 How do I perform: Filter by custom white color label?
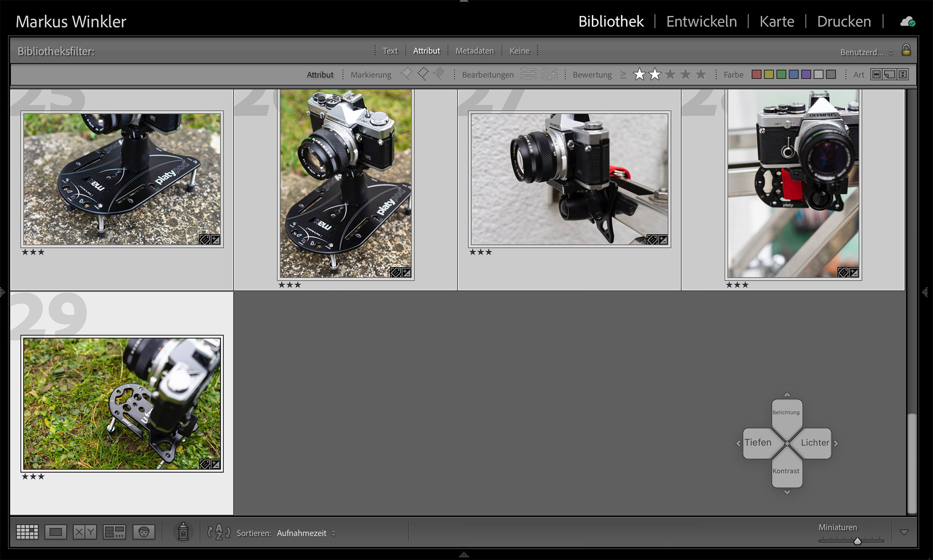point(819,74)
